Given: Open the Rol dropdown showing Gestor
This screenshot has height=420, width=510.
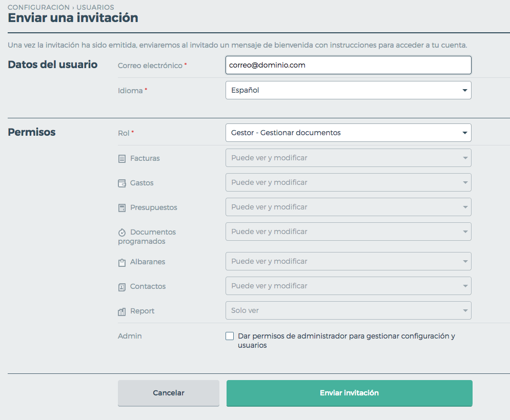Looking at the screenshot, I should tap(349, 133).
